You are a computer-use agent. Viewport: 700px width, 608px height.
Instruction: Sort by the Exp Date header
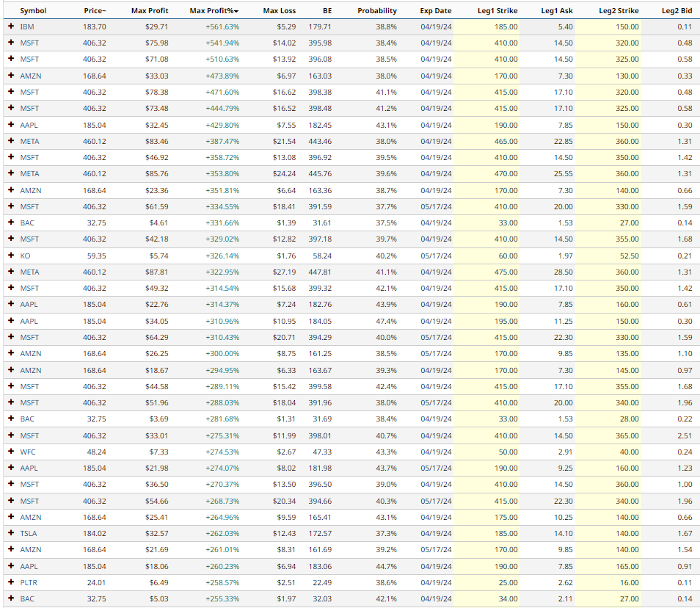436,11
